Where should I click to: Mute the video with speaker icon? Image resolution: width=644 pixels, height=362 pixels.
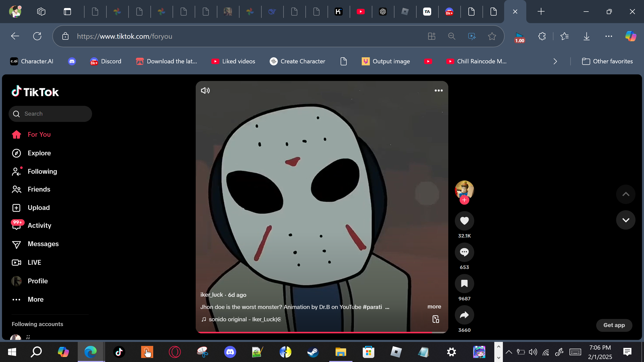205,90
